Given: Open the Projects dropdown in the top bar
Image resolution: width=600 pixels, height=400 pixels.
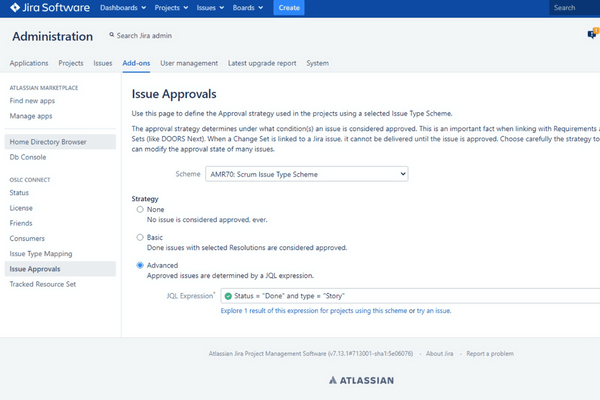Looking at the screenshot, I should 171,8.
